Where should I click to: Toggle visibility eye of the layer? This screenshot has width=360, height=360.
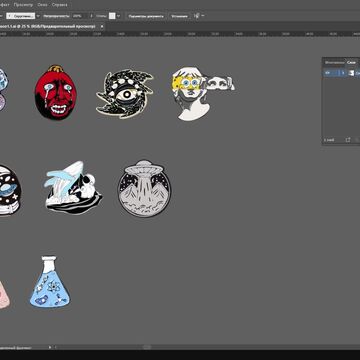(327, 73)
